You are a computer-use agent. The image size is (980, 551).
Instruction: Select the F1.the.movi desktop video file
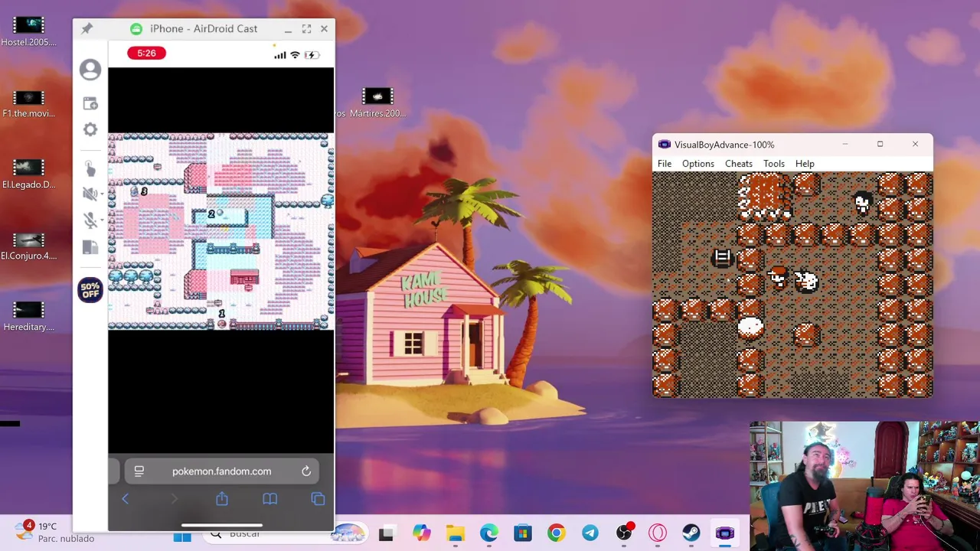pyautogui.click(x=28, y=103)
